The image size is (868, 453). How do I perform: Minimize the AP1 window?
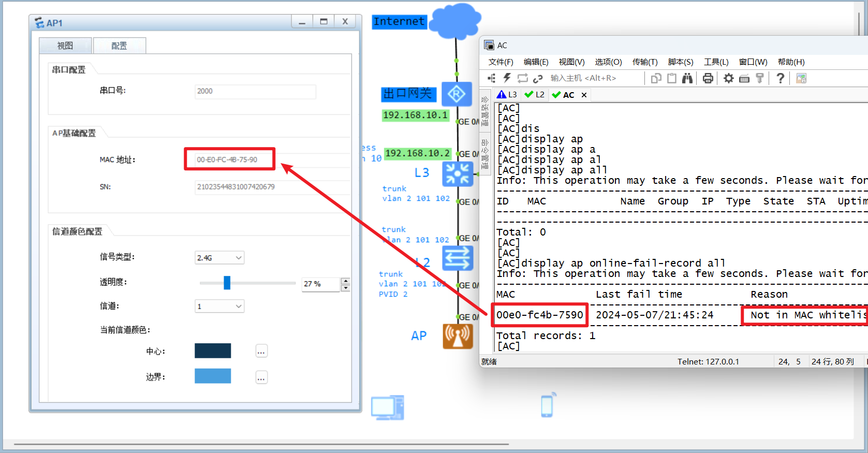pos(302,22)
